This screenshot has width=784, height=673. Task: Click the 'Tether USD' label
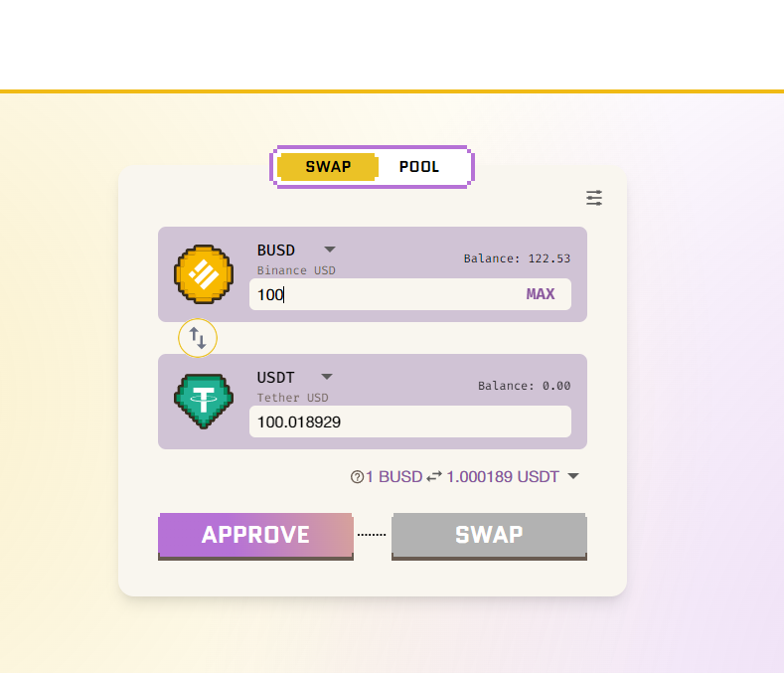pyautogui.click(x=292, y=398)
